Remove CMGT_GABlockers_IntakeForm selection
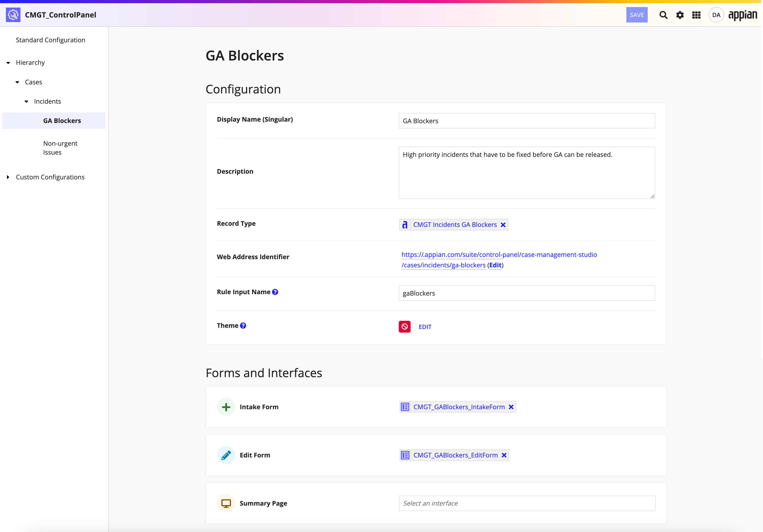 pyautogui.click(x=511, y=407)
